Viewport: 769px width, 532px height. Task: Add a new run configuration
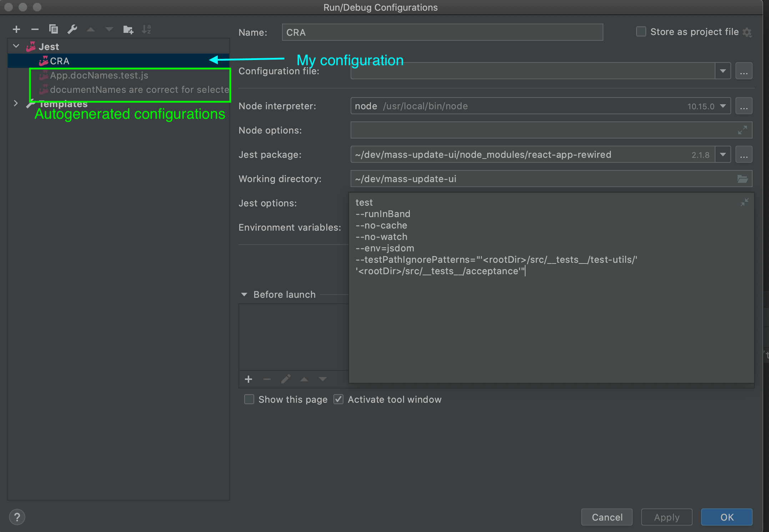(x=16, y=29)
